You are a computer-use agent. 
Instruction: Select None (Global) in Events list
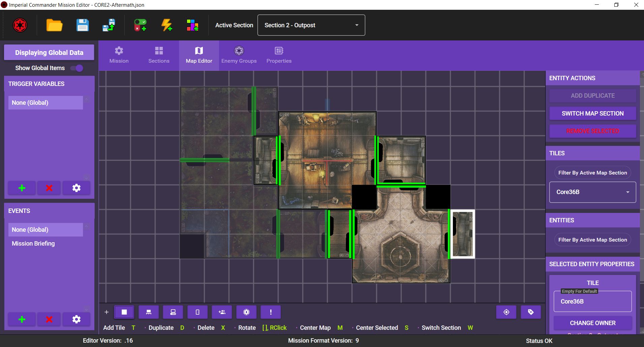click(45, 230)
